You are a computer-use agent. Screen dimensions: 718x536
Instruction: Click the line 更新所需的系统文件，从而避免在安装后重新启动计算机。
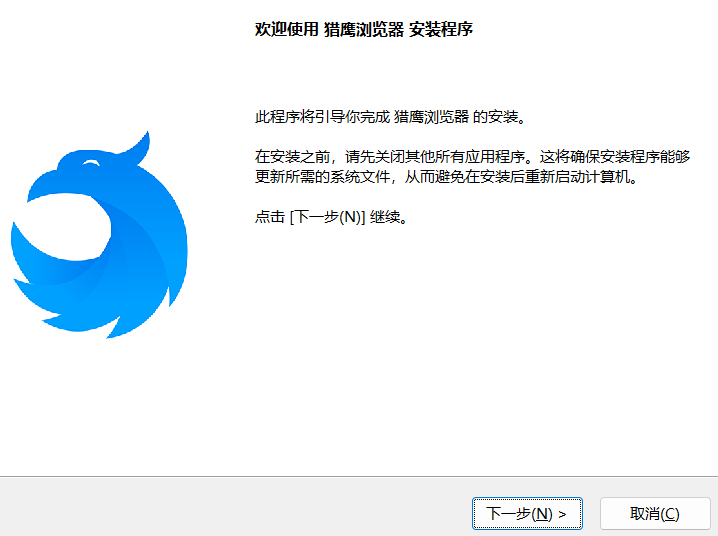coord(446,176)
